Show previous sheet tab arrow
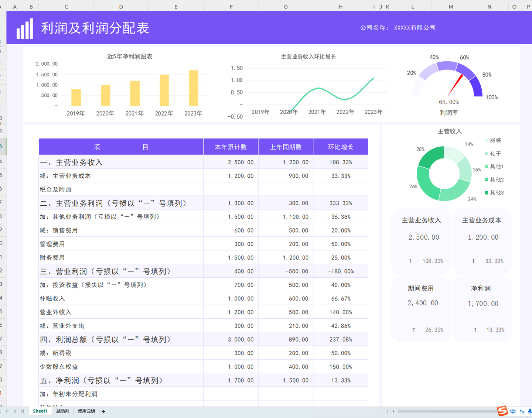 point(7,411)
